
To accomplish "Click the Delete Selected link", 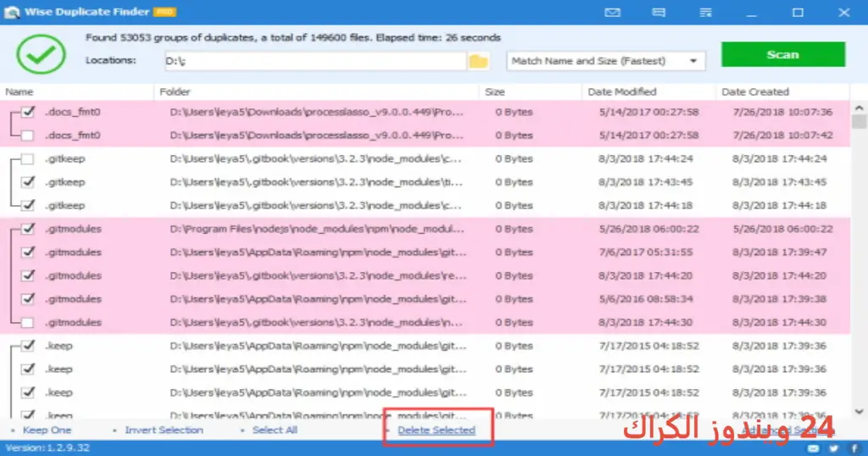I will [437, 430].
